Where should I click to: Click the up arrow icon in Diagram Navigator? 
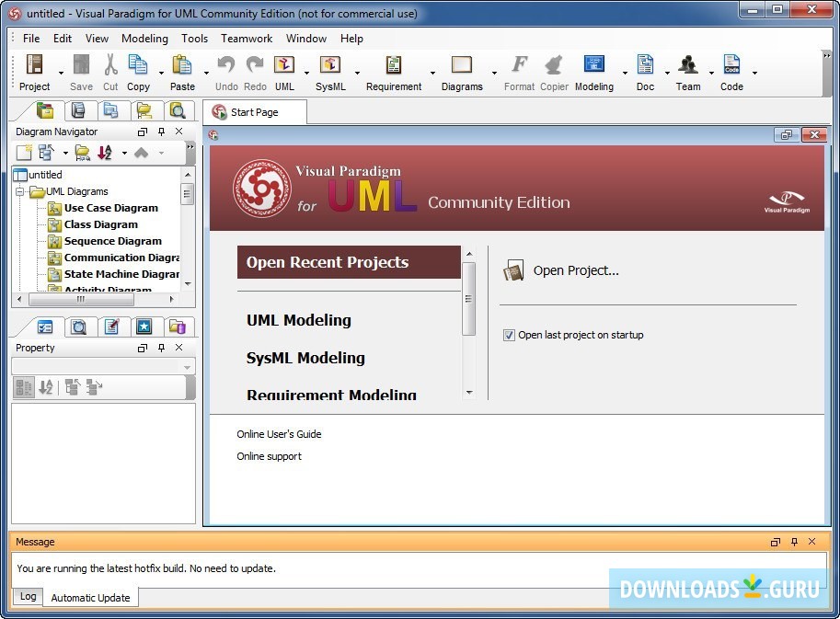coord(141,154)
